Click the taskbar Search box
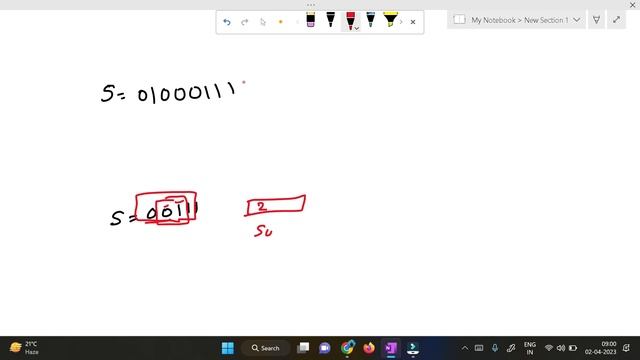Screen dimensions: 640x360 265,348
